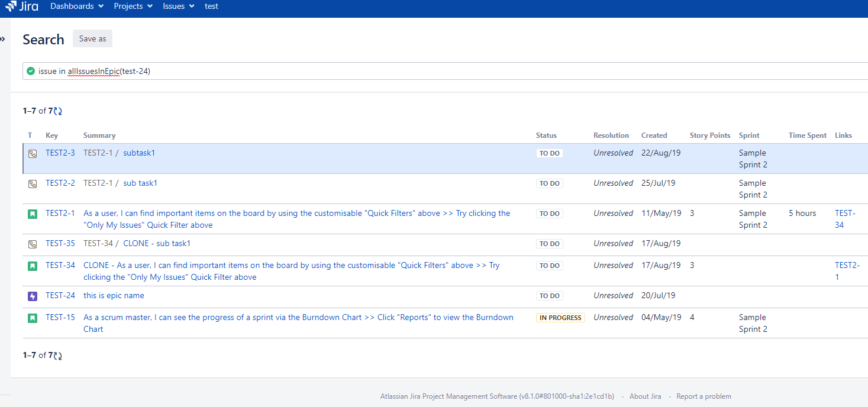Expand the sidebar with double chevron
Image resolution: width=868 pixels, height=407 pixels.
2,39
